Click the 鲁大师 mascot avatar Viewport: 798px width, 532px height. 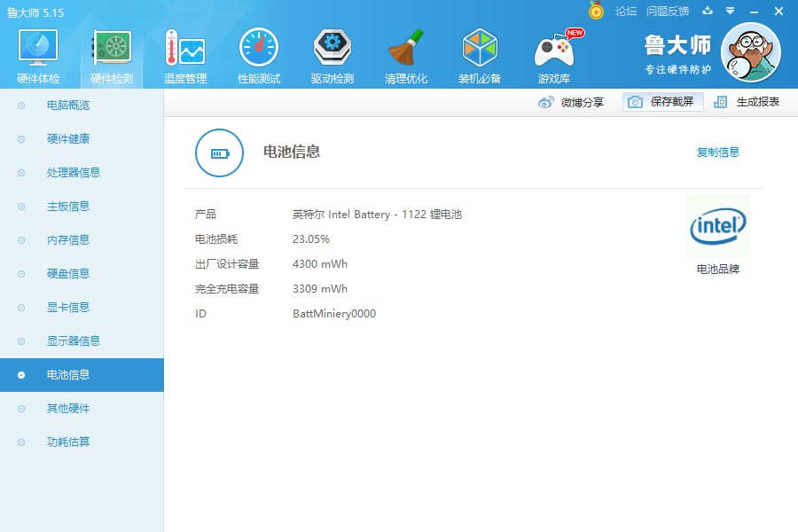(751, 52)
